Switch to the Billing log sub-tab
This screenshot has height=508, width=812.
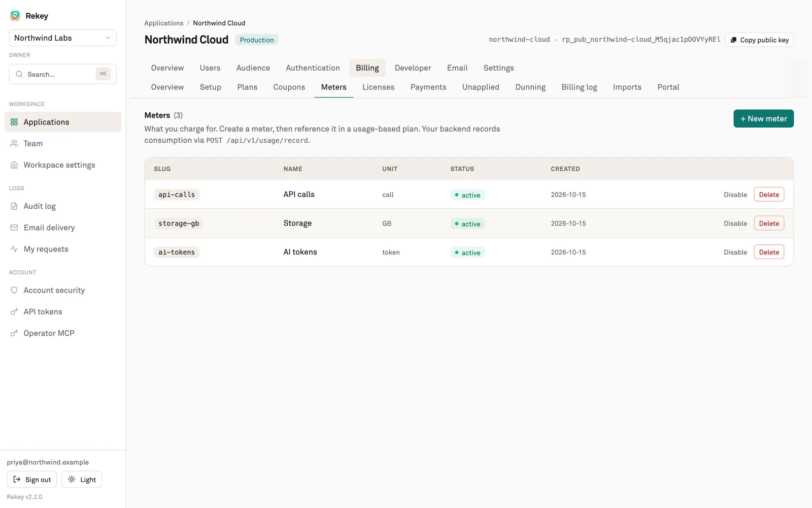pyautogui.click(x=579, y=87)
